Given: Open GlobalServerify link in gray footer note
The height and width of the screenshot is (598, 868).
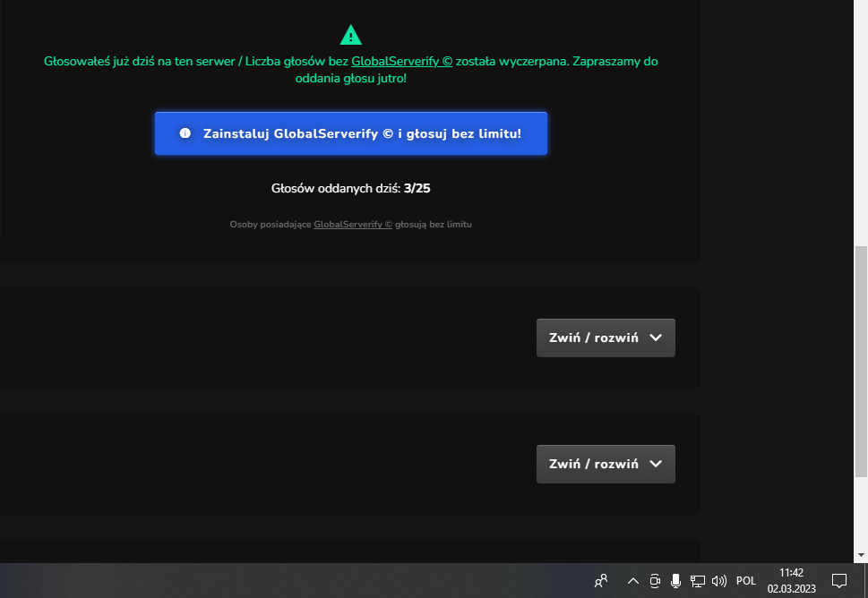Looking at the screenshot, I should (353, 225).
